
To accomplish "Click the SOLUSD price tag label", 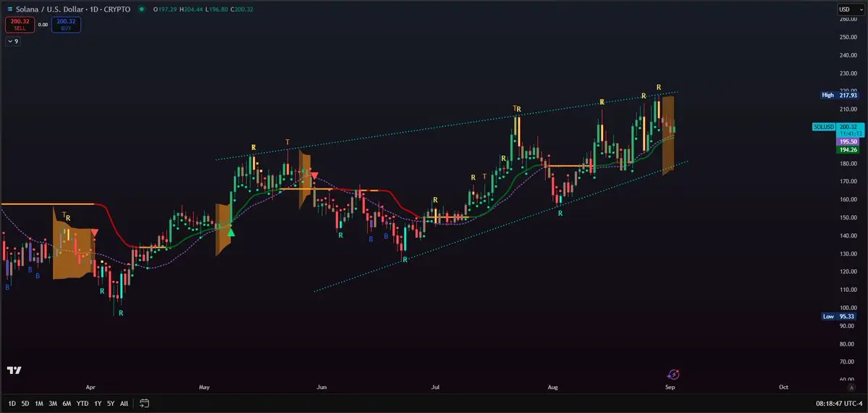I will (x=823, y=127).
